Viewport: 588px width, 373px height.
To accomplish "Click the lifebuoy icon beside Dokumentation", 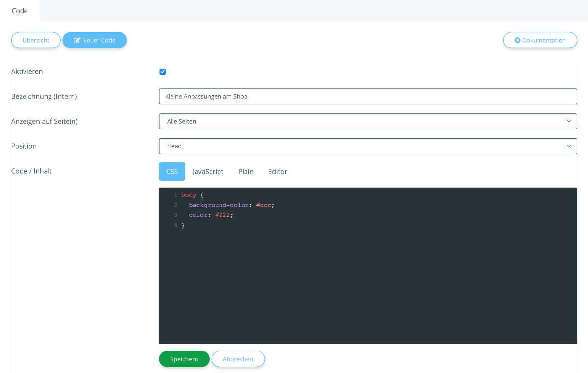I will pyautogui.click(x=517, y=40).
